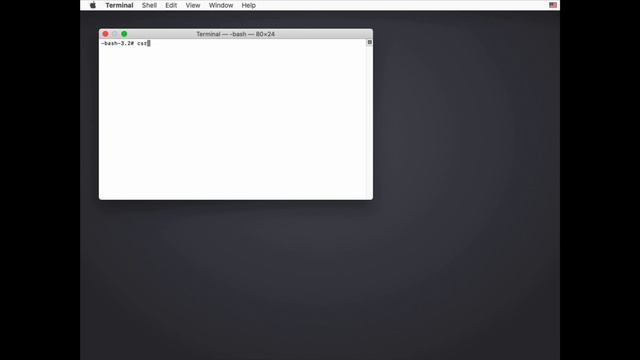
Task: Open the Shell menu
Action: tap(149, 5)
